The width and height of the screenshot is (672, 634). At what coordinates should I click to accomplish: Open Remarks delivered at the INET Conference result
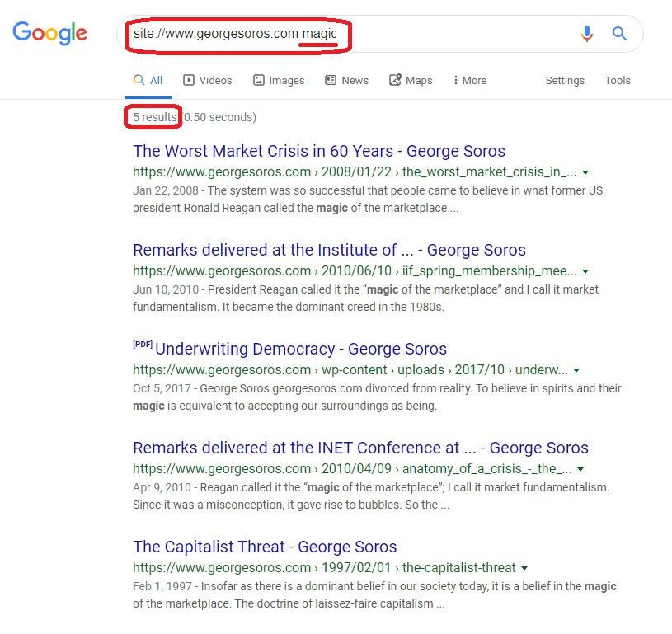360,448
